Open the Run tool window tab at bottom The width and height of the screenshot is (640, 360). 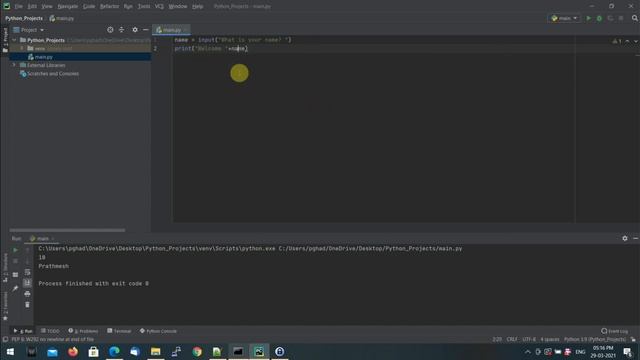click(23, 331)
